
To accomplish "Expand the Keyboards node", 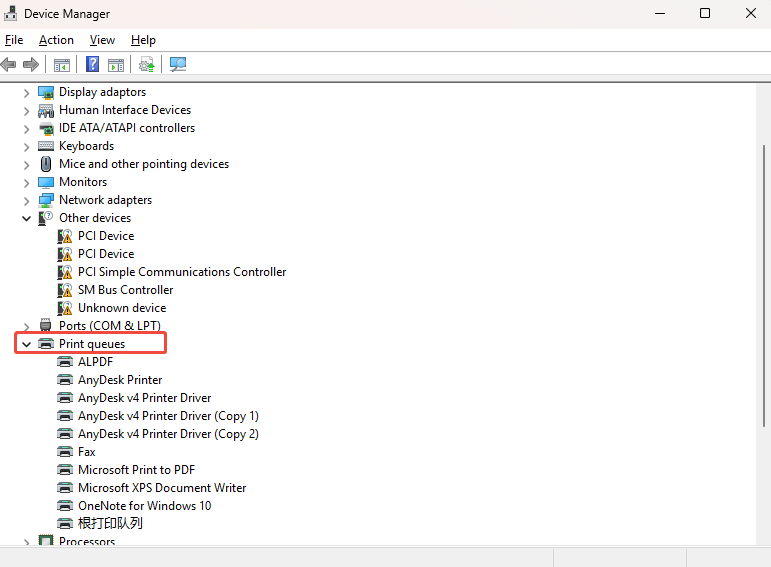I will (x=27, y=147).
